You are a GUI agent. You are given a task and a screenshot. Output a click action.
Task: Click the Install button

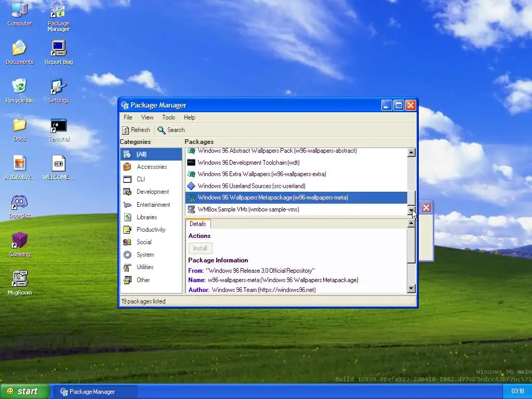pos(200,248)
